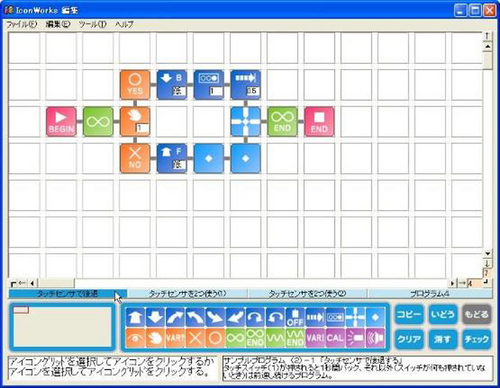Select the orange VAR? condition icon
This screenshot has height=388, width=500.
click(x=175, y=338)
